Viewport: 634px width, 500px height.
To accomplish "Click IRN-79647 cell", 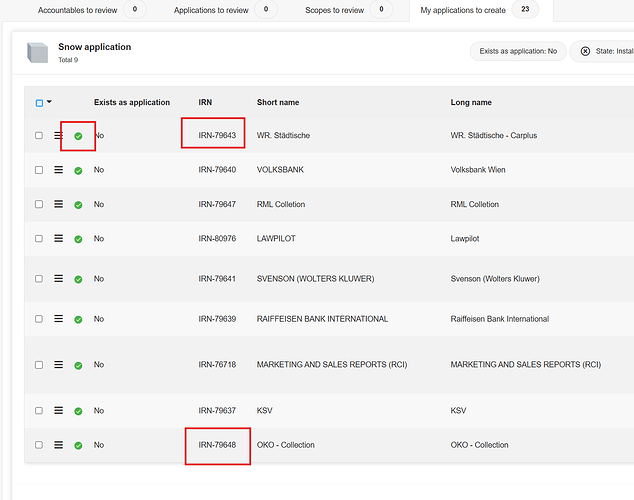I will (x=217, y=204).
